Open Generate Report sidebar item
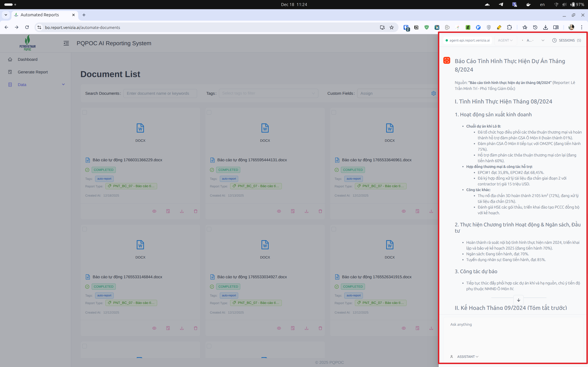The image size is (588, 367). click(x=33, y=72)
